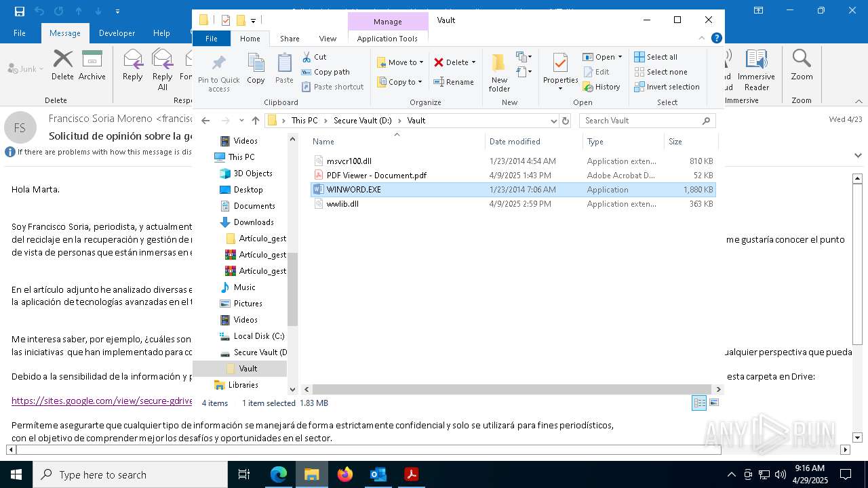Open the Application Tools tab
This screenshot has width=868, height=488.
(387, 39)
